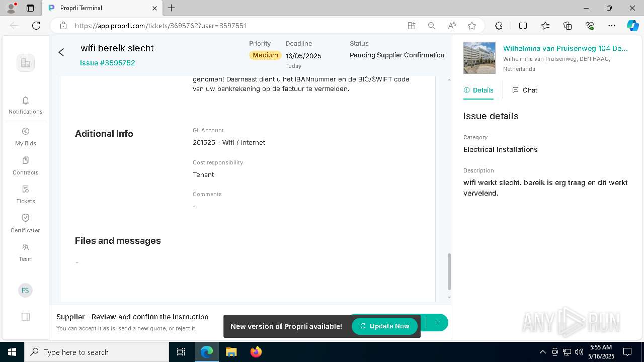Open the Tickets section
The width and height of the screenshot is (644, 362).
26,195
